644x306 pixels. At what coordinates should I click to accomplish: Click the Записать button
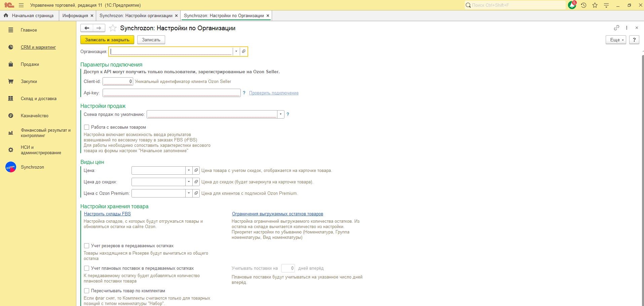[151, 40]
